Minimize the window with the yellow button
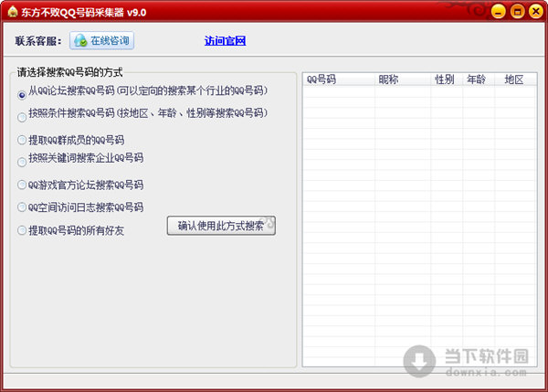The height and width of the screenshot is (392, 548). point(499,12)
